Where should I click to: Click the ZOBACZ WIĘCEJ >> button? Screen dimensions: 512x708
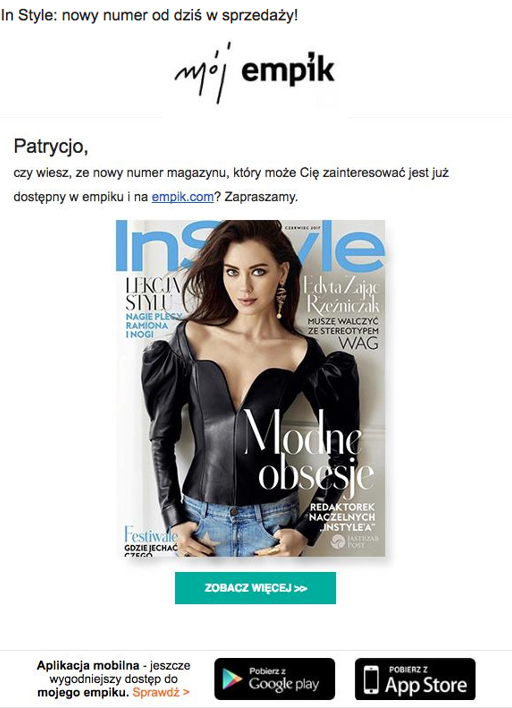pos(255,588)
